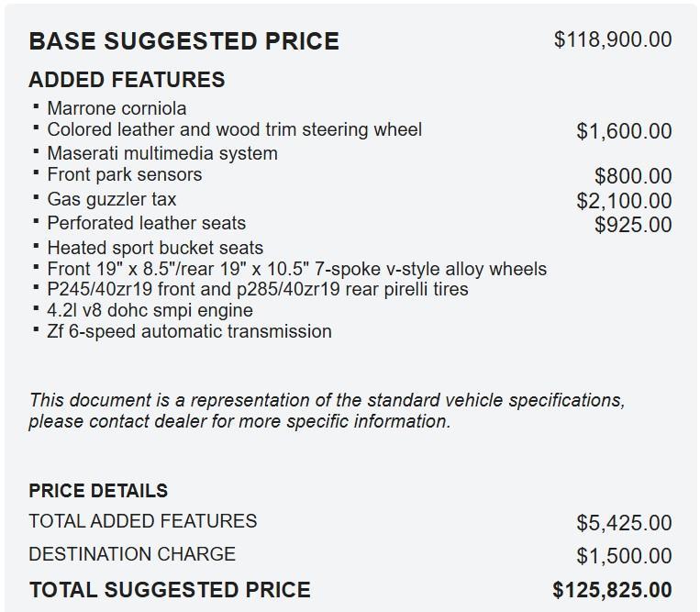Select the $925.00 leather seats price
Viewport: 700px width, 612px height.
pos(633,225)
